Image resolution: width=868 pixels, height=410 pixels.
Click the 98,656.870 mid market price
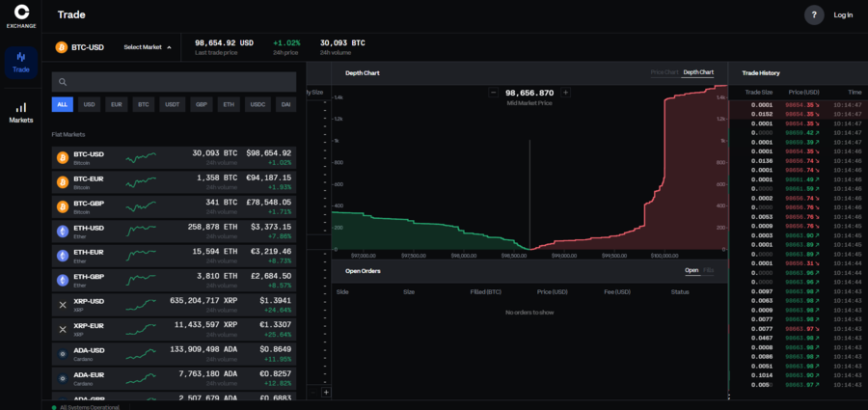[529, 93]
